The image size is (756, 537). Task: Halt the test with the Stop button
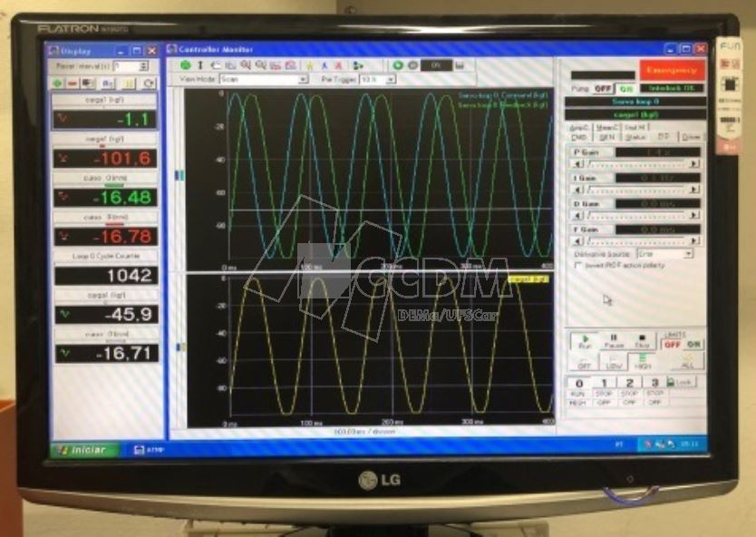click(642, 341)
